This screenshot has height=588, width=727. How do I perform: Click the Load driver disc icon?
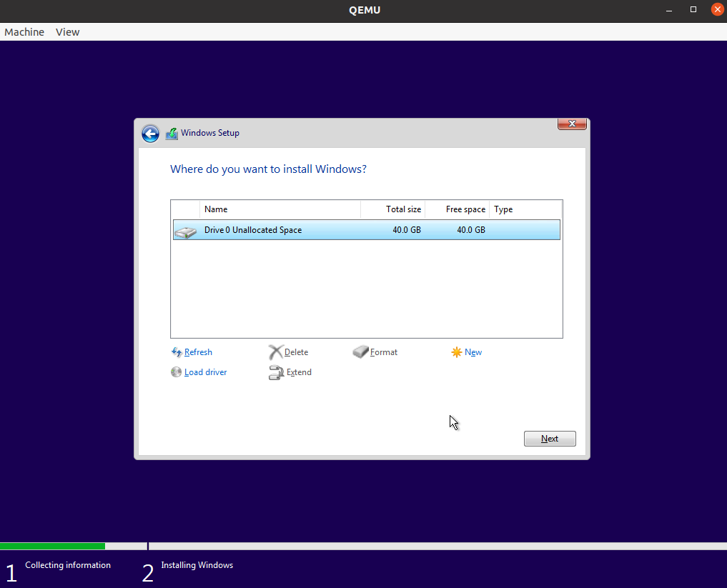point(176,372)
